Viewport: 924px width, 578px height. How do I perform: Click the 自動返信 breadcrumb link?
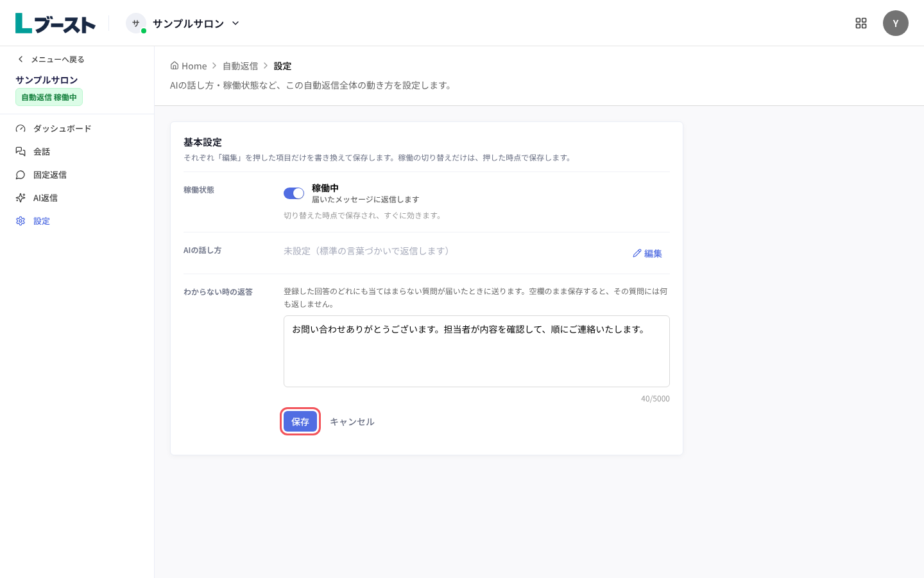pos(240,66)
